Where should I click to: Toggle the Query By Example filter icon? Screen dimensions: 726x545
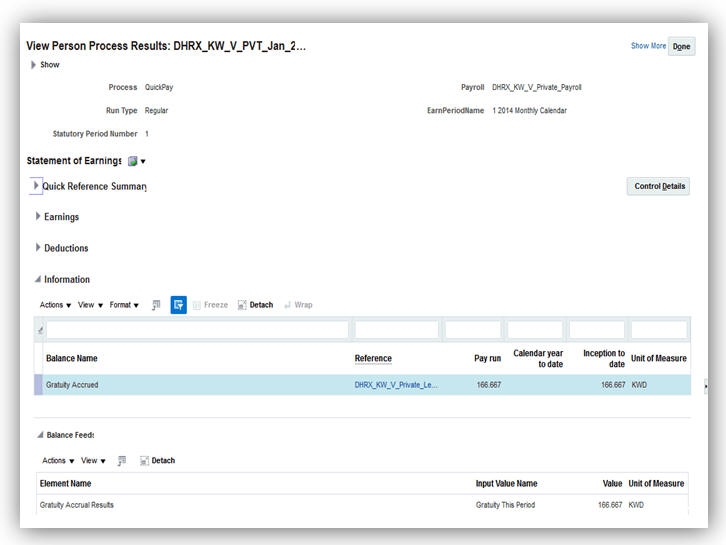(x=179, y=305)
